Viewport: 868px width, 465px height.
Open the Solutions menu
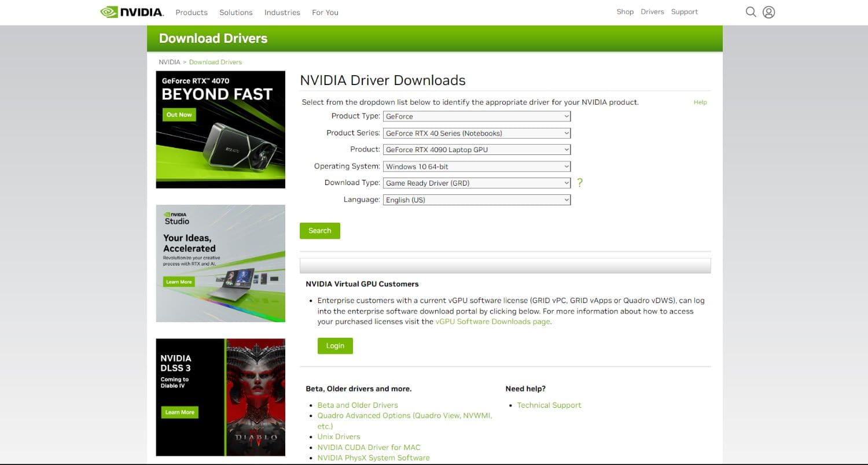click(236, 12)
